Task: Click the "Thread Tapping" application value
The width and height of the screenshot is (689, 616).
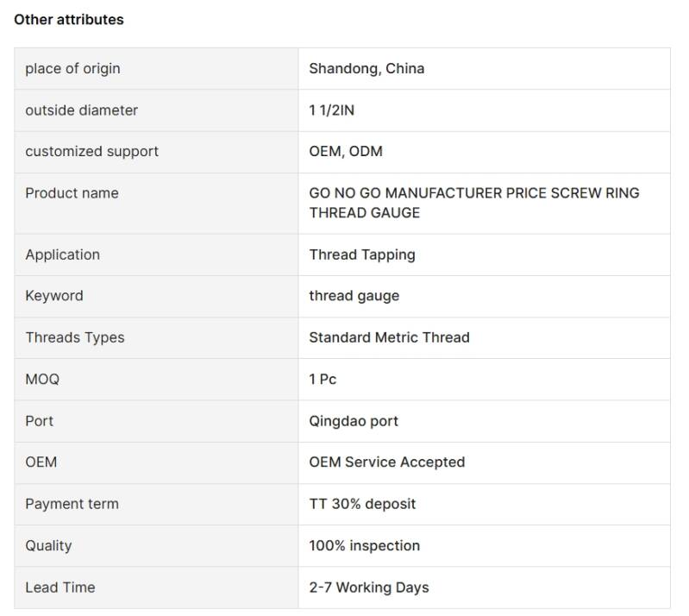Action: [x=362, y=255]
